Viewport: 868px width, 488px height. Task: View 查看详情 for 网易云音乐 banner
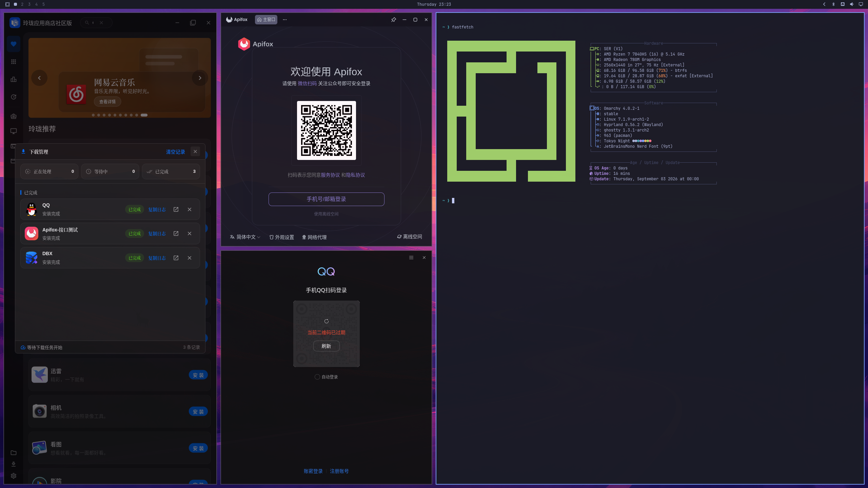pos(107,102)
